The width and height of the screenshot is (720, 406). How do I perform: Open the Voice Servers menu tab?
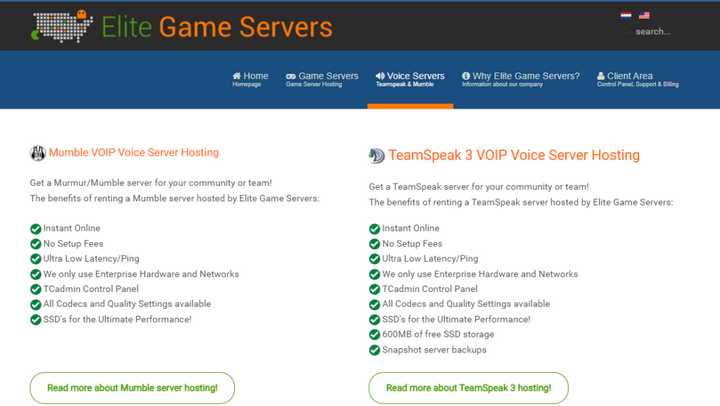coord(410,79)
